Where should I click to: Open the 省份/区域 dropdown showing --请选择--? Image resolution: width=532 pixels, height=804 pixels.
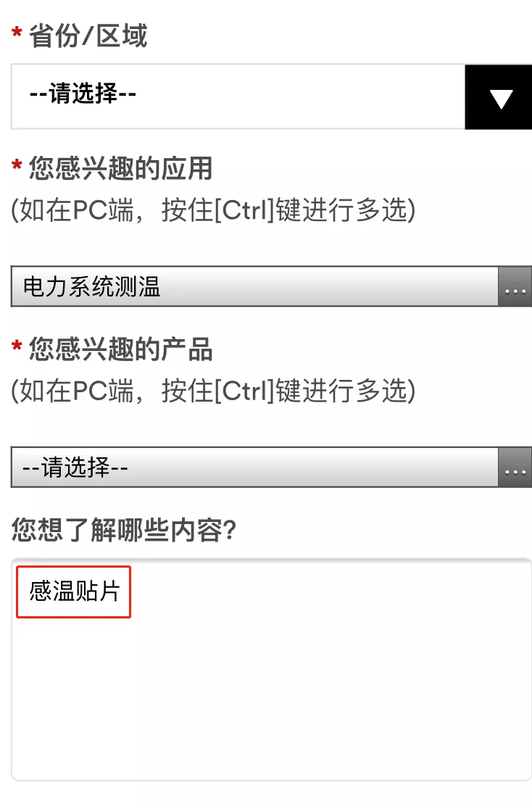217,96
